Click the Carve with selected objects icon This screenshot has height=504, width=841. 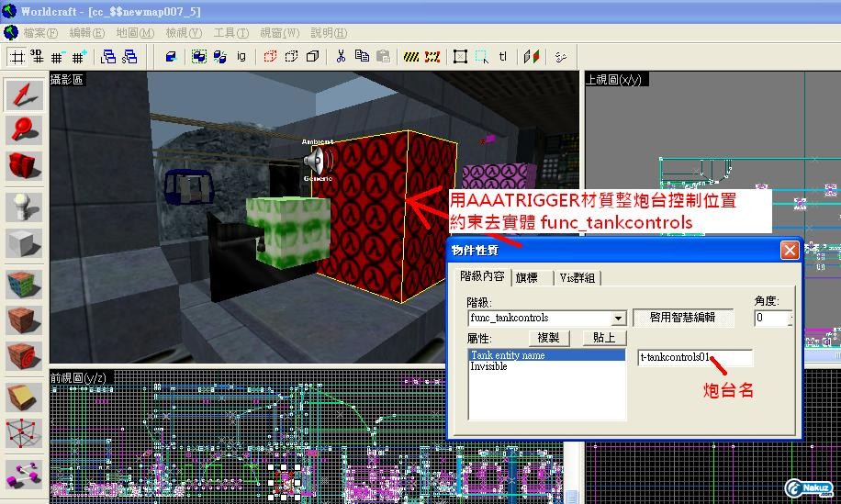171,57
